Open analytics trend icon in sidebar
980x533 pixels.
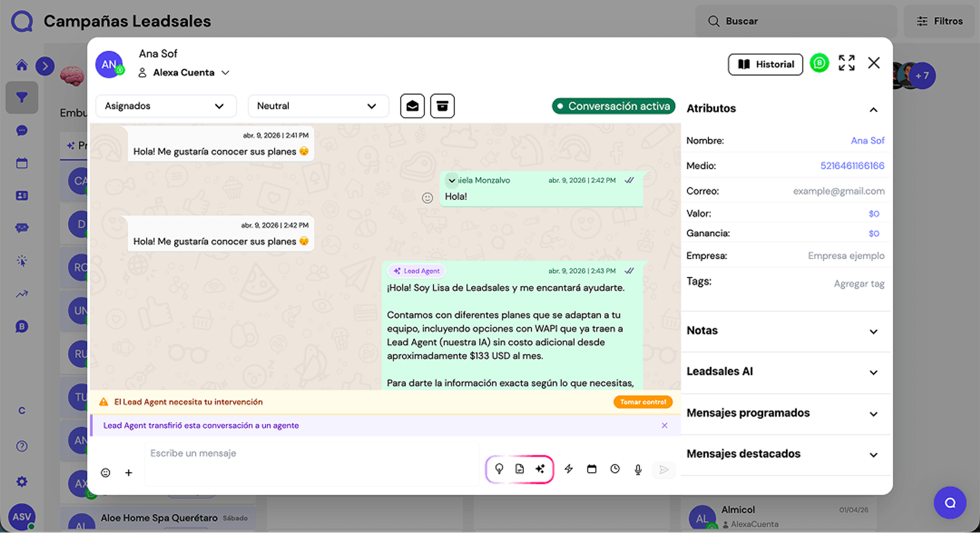tap(22, 293)
